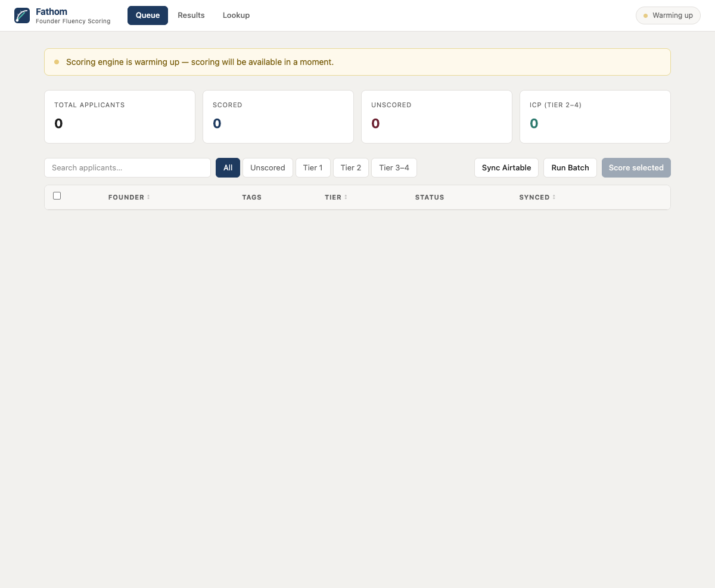The width and height of the screenshot is (715, 588).
Task: Filter applicants by Tier 3–4
Action: pyautogui.click(x=394, y=168)
